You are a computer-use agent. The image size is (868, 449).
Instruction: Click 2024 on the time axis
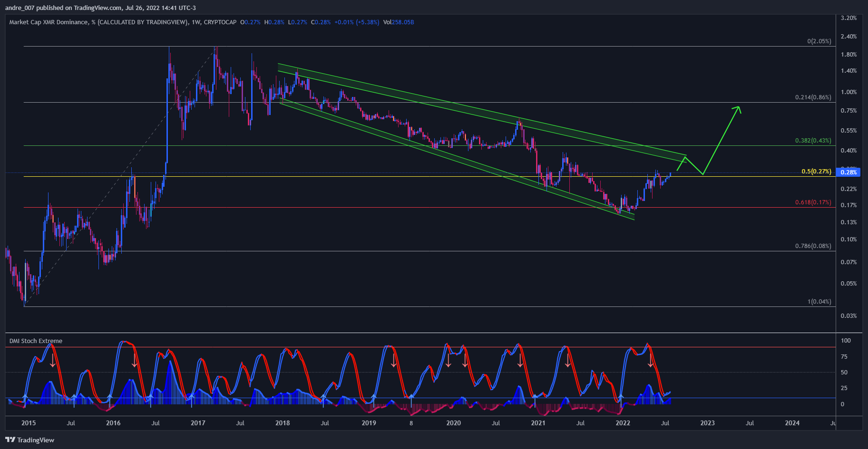792,423
